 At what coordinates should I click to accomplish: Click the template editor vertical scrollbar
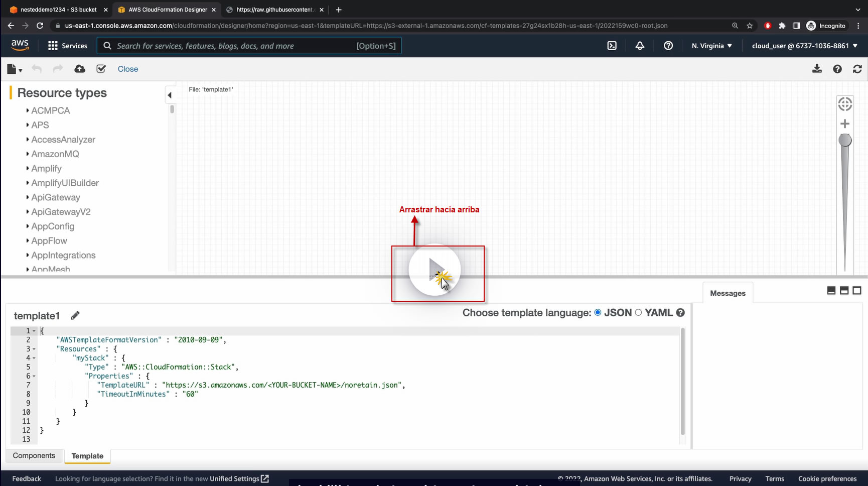pos(682,382)
